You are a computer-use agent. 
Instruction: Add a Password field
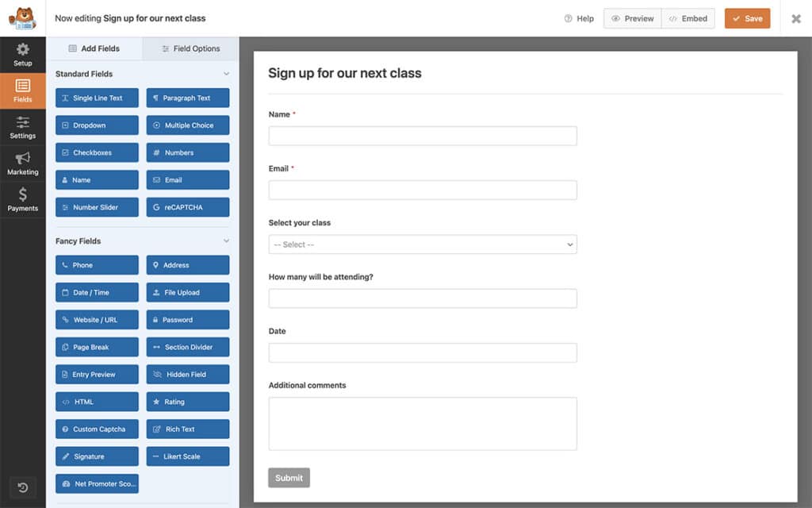[x=187, y=320]
